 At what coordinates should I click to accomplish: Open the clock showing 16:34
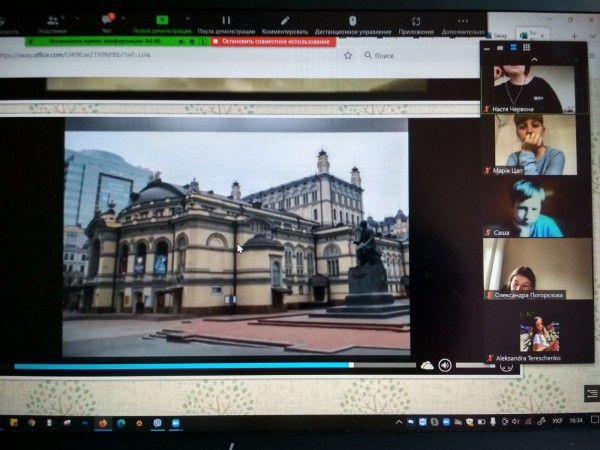(576, 421)
